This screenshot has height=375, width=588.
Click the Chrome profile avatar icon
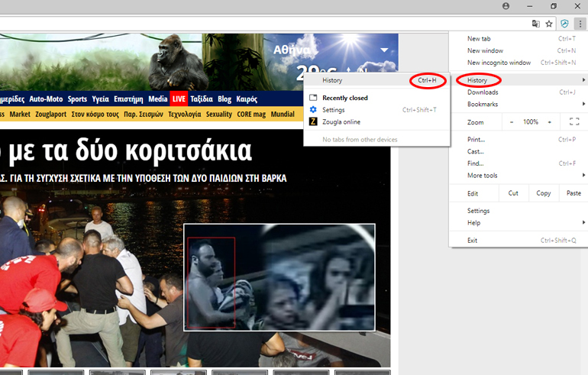[506, 6]
